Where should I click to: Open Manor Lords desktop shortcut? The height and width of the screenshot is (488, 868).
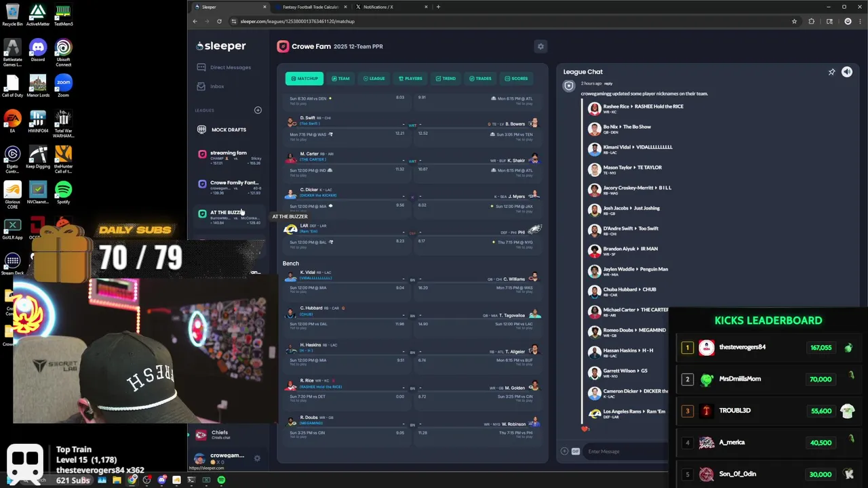click(x=38, y=86)
